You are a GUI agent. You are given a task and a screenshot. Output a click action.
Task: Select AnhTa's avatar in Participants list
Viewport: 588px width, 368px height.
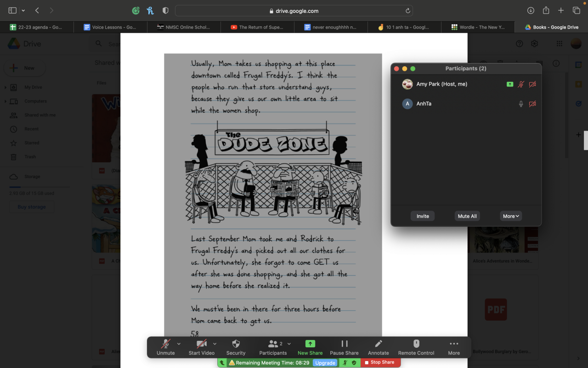(x=407, y=104)
